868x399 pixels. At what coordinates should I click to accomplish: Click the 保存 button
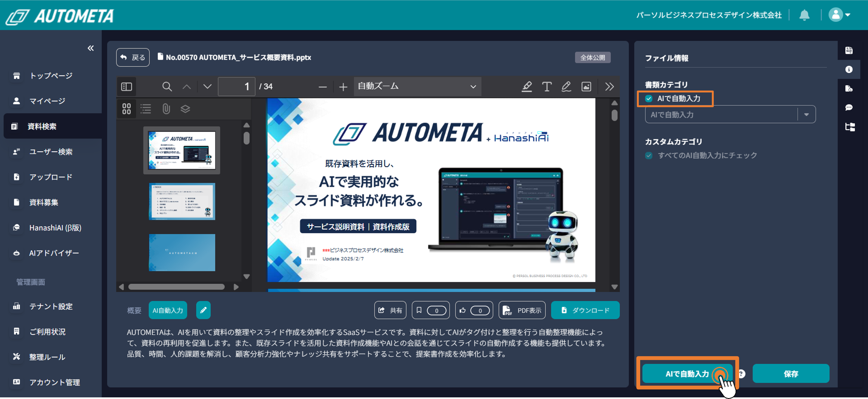pos(791,373)
